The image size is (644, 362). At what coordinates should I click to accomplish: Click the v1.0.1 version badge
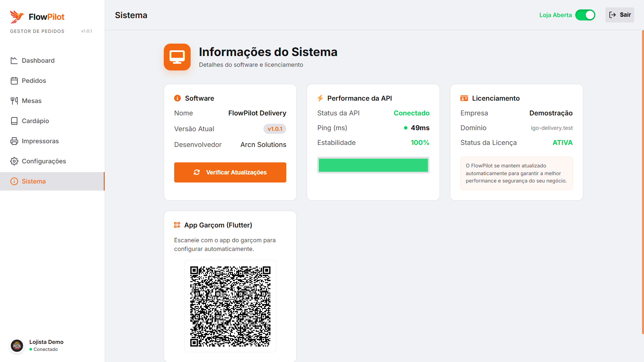tap(275, 129)
